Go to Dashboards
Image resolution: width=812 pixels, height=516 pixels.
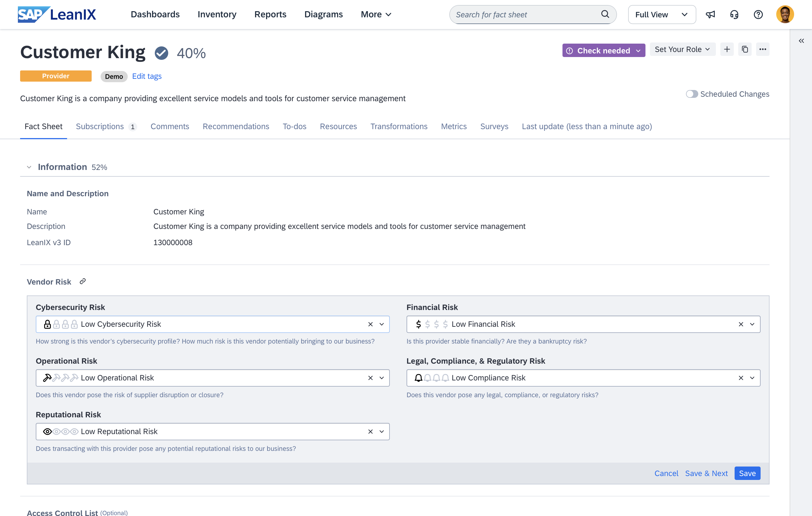[x=155, y=15]
